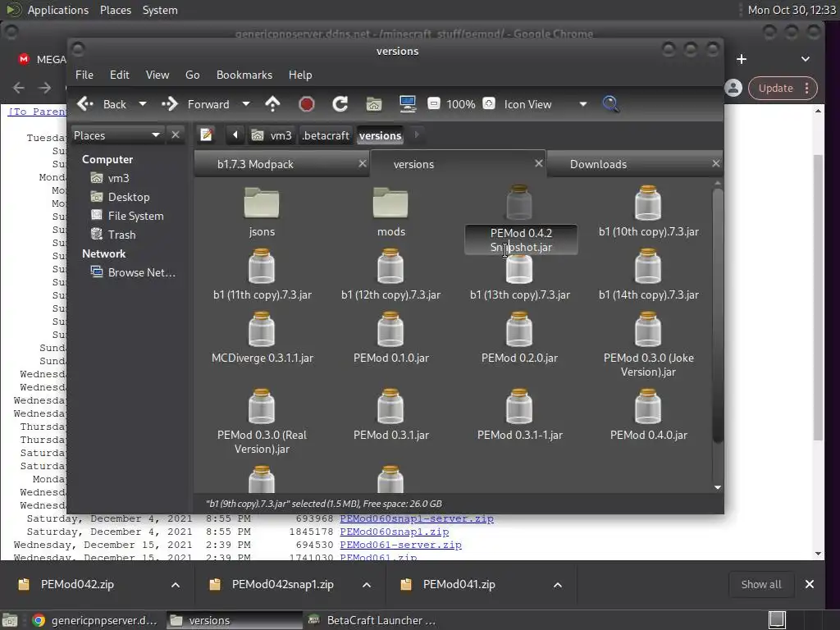Open the Help menu
Screen dimensions: 840x630
[300, 75]
